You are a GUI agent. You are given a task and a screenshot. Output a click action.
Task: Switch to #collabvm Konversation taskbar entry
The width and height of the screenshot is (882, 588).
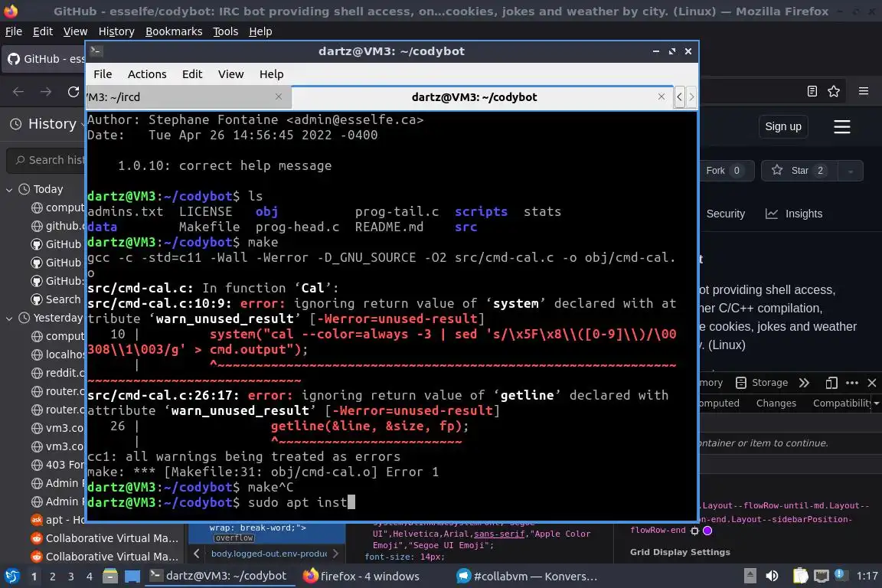click(x=527, y=577)
